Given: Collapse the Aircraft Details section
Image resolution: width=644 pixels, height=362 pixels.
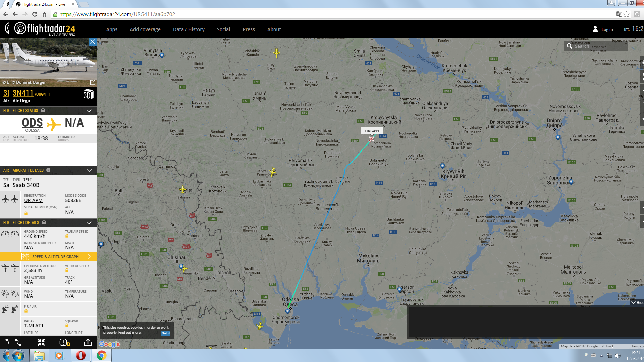Looking at the screenshot, I should click(x=89, y=170).
